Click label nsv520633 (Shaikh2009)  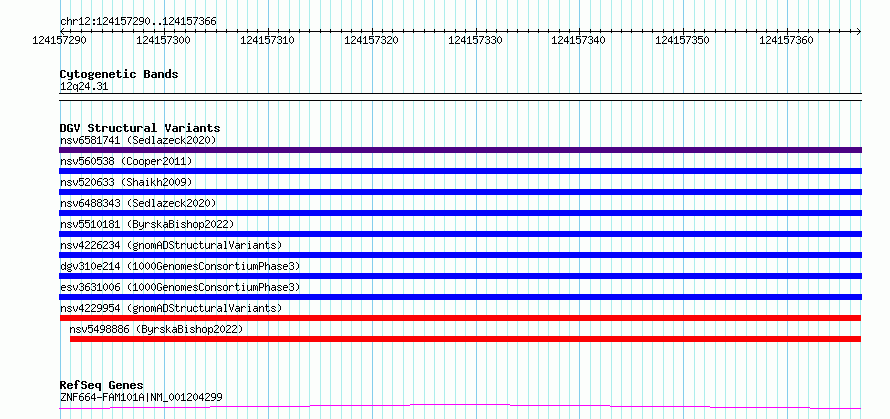(x=126, y=182)
